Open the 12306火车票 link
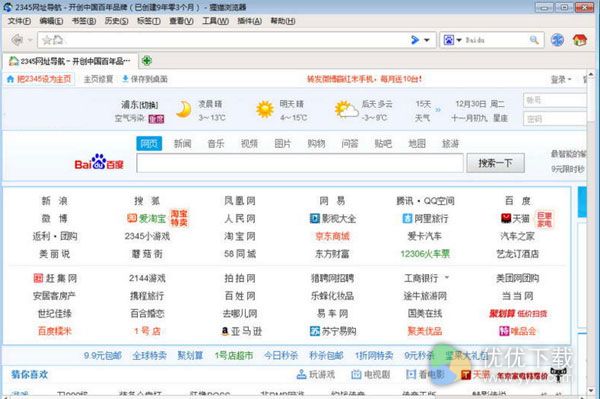The width and height of the screenshot is (600, 399). (425, 254)
